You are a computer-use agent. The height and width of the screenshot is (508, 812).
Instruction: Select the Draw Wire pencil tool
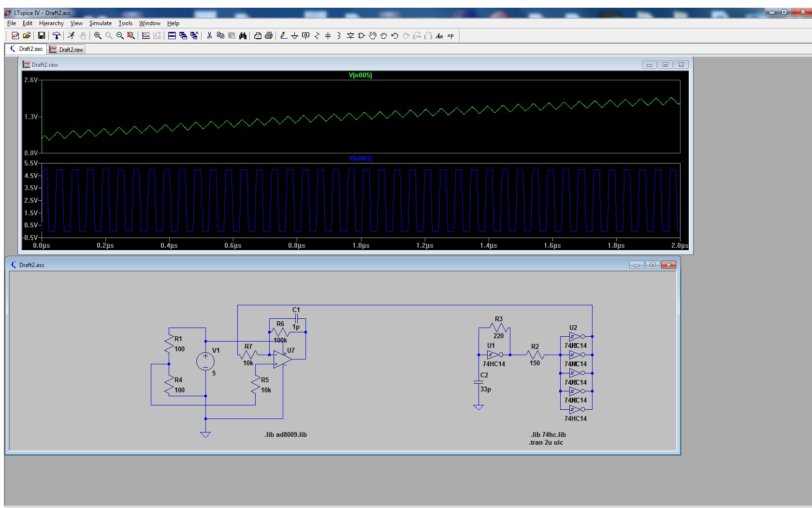tap(284, 35)
